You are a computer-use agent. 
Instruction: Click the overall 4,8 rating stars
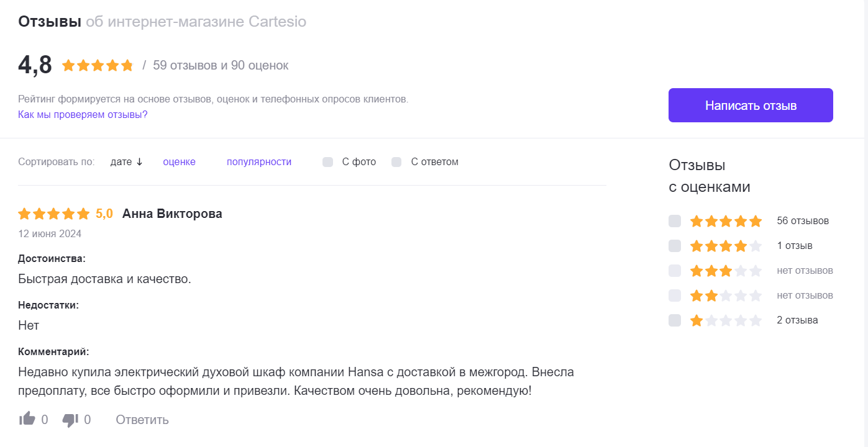[x=98, y=65]
